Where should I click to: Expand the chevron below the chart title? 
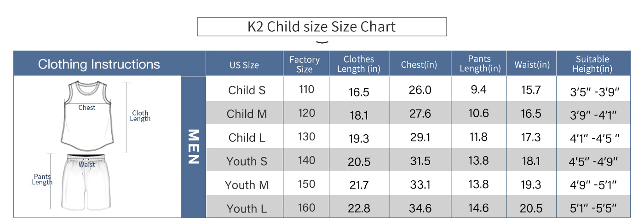pyautogui.click(x=323, y=43)
